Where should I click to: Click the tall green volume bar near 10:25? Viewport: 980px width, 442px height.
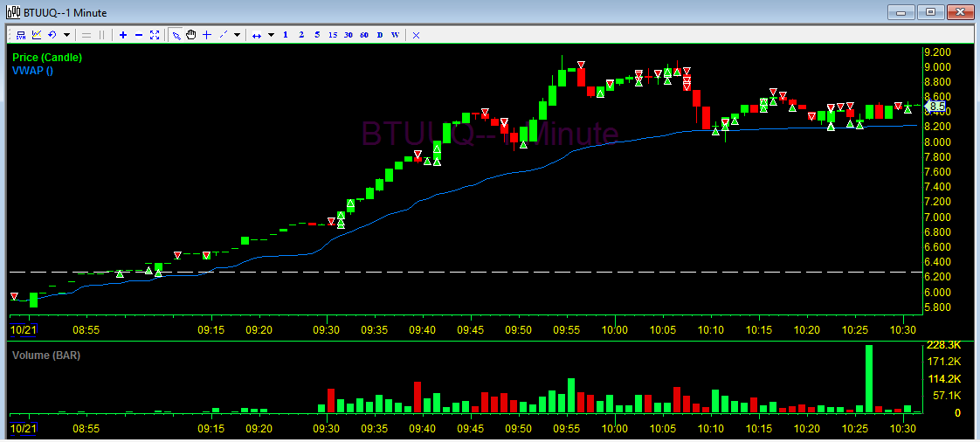(869, 378)
